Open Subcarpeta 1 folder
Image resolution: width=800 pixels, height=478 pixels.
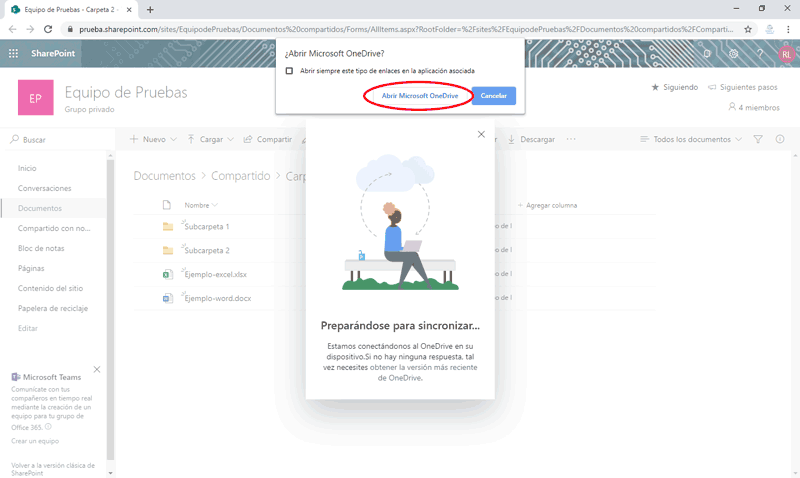pos(207,227)
